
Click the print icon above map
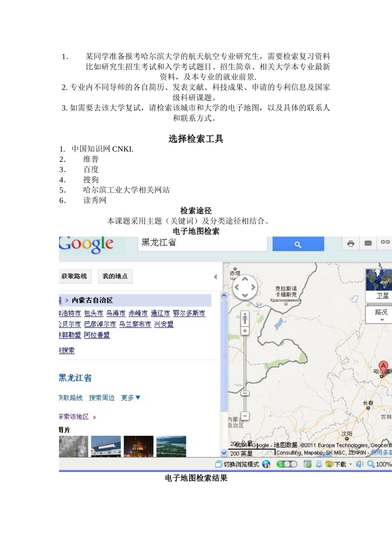tap(351, 243)
